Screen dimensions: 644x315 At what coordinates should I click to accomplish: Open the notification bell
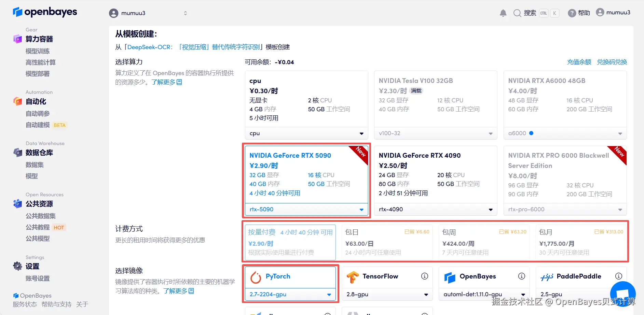tap(503, 13)
